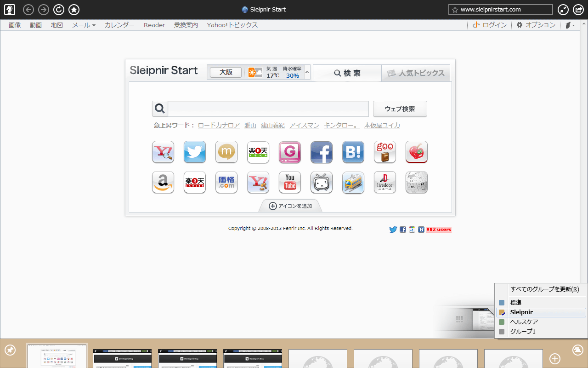The height and width of the screenshot is (368, 588).
Task: Open the Twitter bird icon
Action: pyautogui.click(x=195, y=152)
